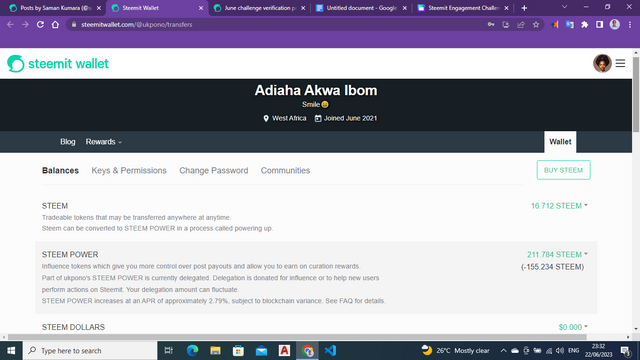The height and width of the screenshot is (360, 640).
Task: Click the taskbar clock and date
Action: [598, 351]
